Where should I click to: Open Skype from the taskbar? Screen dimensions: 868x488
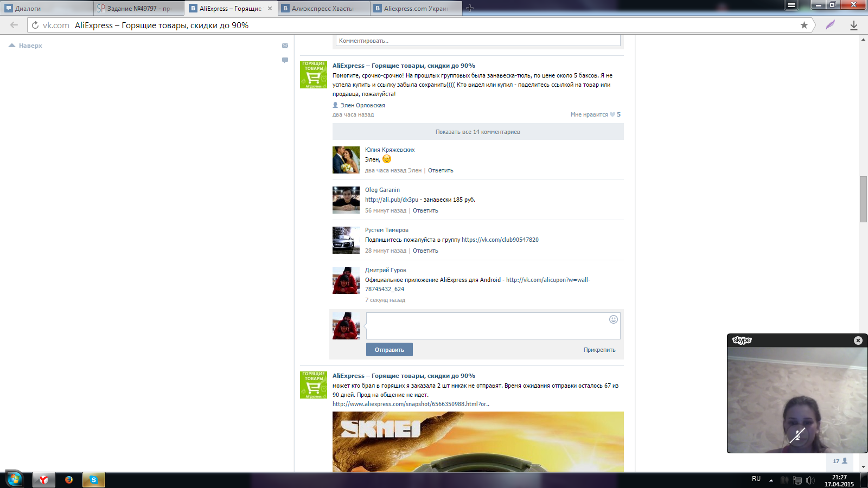pos(94,480)
